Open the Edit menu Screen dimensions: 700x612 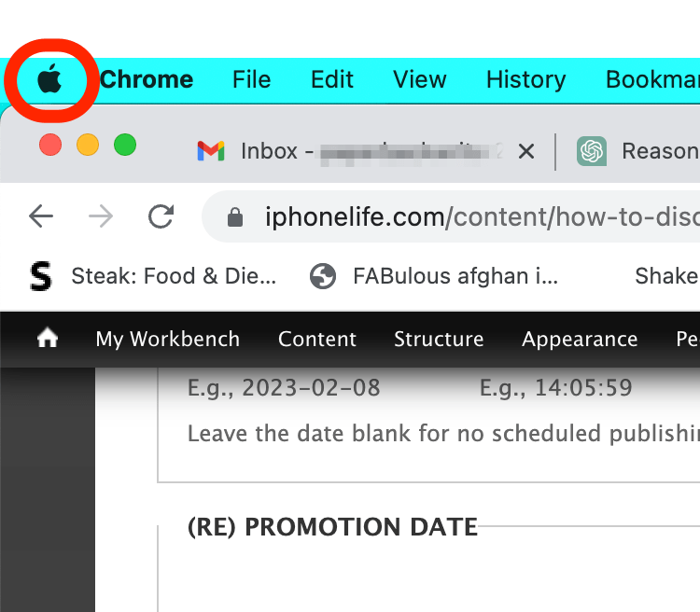point(332,80)
